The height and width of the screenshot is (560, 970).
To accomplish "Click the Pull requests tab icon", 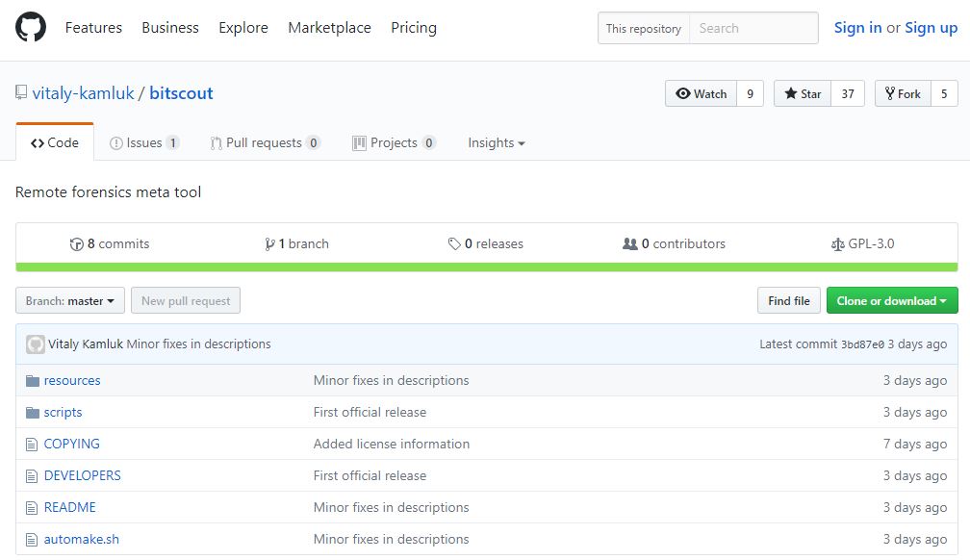I will [x=216, y=143].
